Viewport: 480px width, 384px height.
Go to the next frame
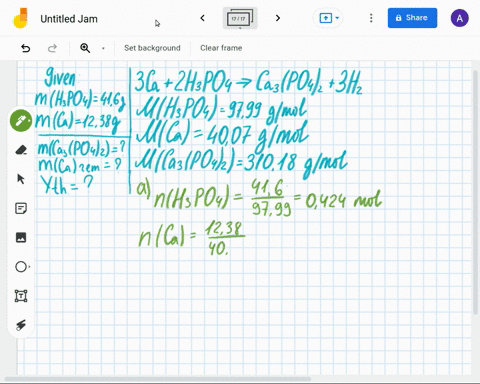278,18
